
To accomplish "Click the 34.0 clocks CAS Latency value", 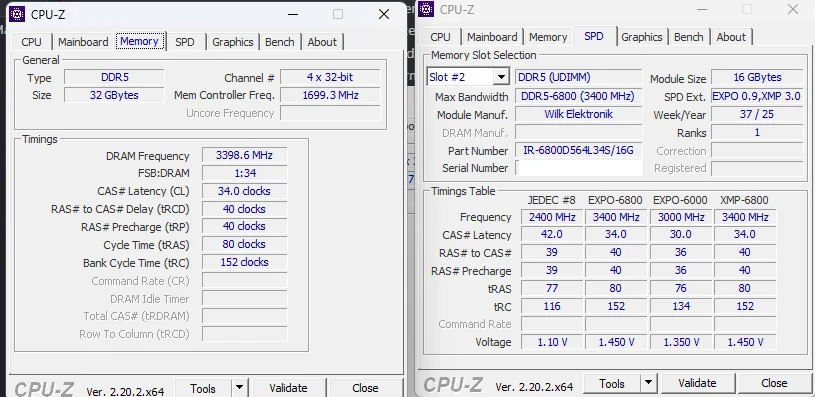I will [244, 191].
